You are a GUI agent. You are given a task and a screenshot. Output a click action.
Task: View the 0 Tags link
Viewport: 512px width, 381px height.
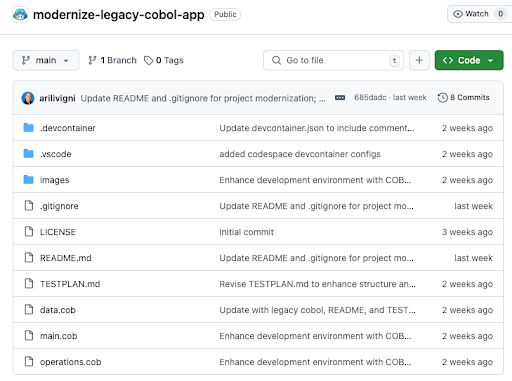click(x=164, y=60)
